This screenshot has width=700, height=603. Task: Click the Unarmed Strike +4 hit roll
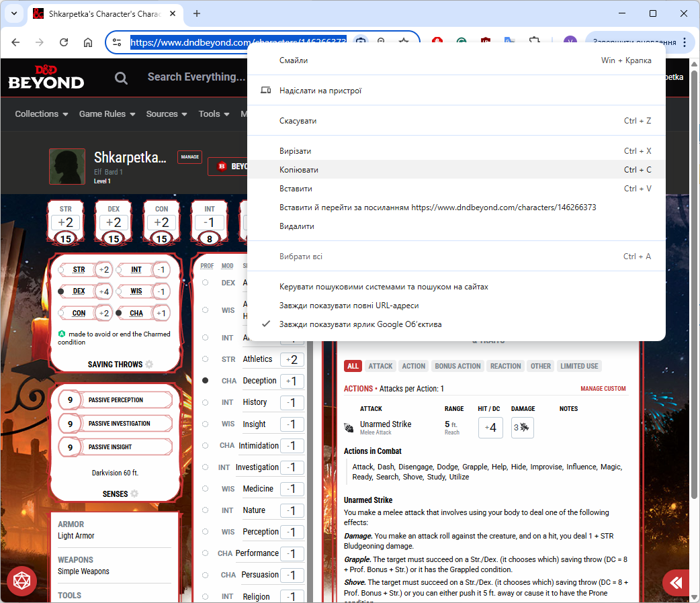point(490,428)
